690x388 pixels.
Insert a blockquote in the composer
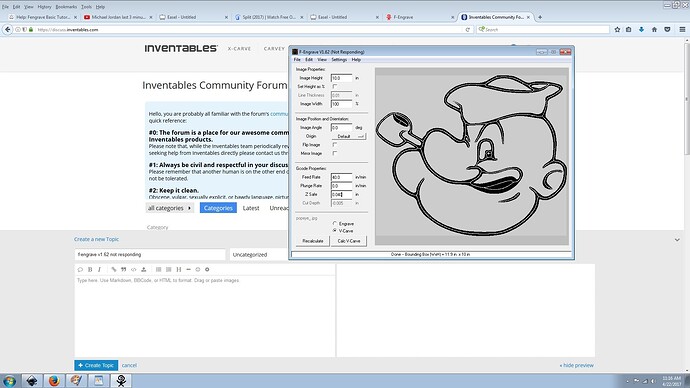[124, 269]
